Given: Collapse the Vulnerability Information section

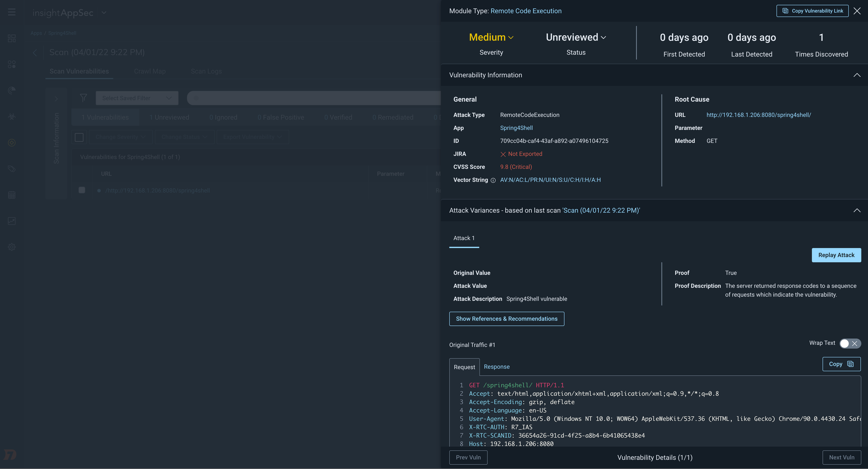Looking at the screenshot, I should 857,75.
